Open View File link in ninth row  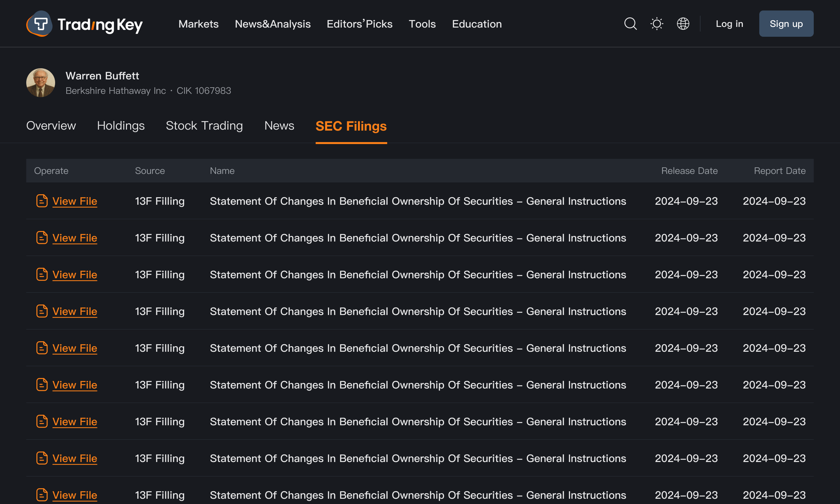[75, 495]
